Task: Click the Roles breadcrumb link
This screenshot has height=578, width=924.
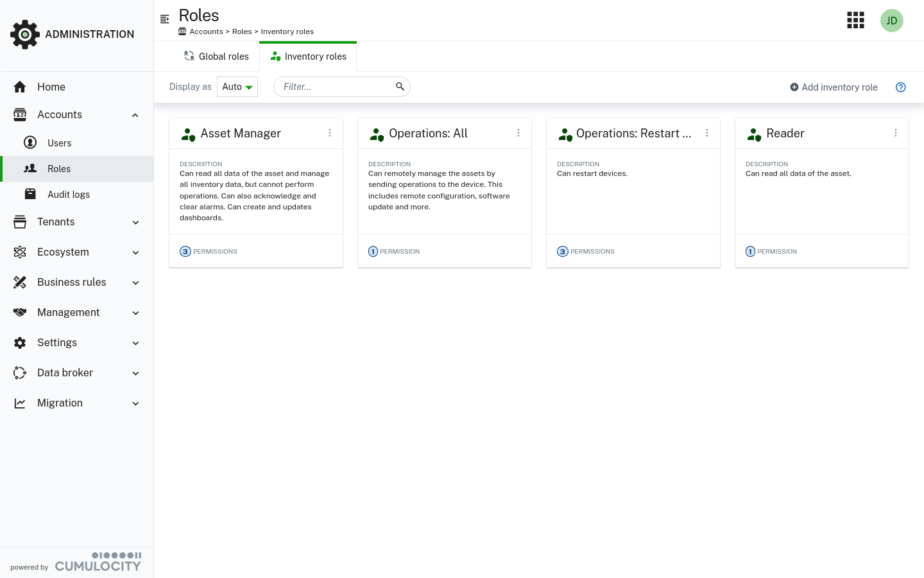Action: coord(242,31)
